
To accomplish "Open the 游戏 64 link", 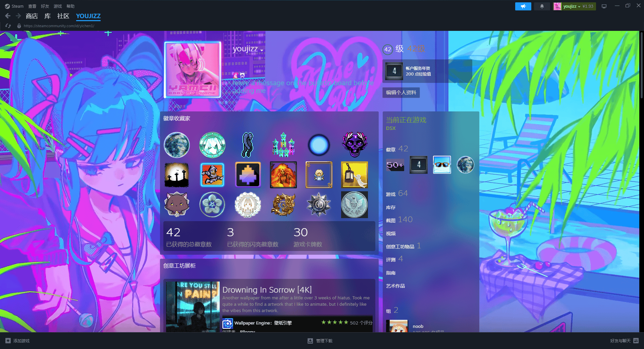I will [397, 194].
